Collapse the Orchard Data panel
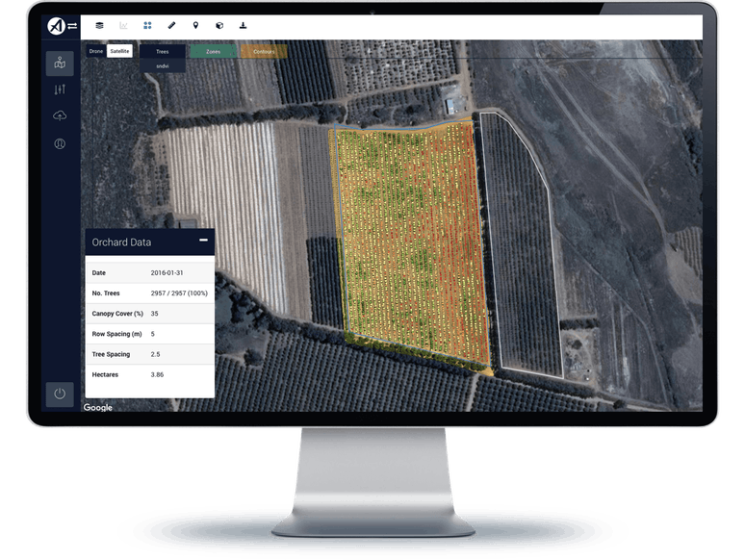 click(203, 241)
